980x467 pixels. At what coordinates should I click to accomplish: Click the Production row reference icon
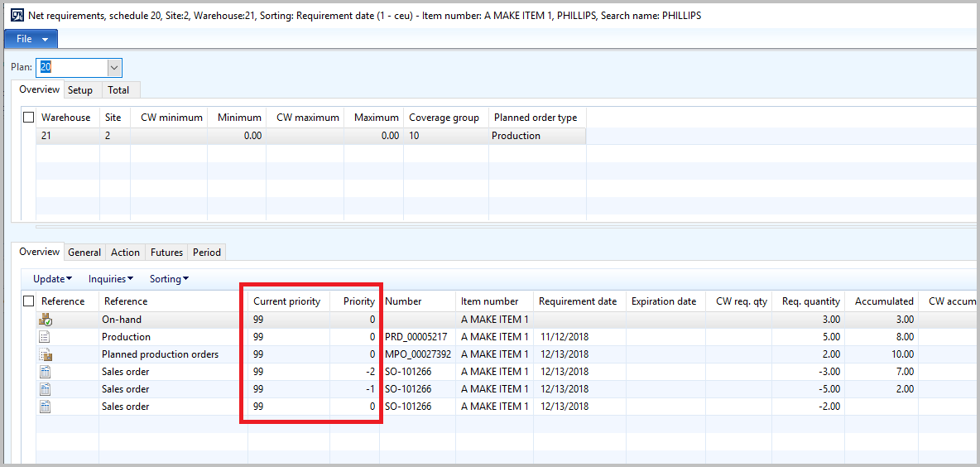pos(45,337)
